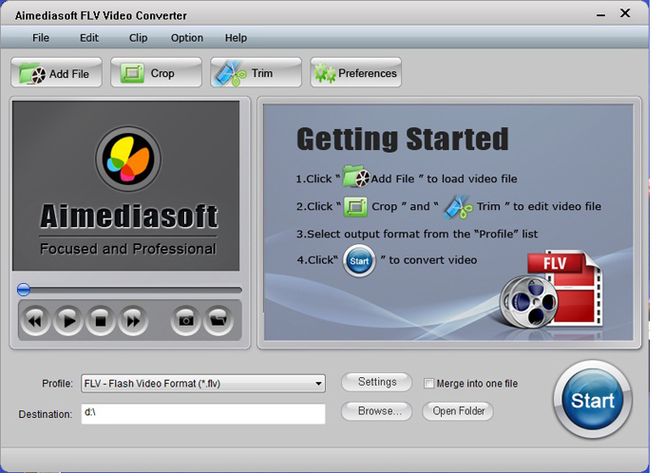Open the Edit menu
Viewport: 665px width, 473px height.
click(x=89, y=38)
